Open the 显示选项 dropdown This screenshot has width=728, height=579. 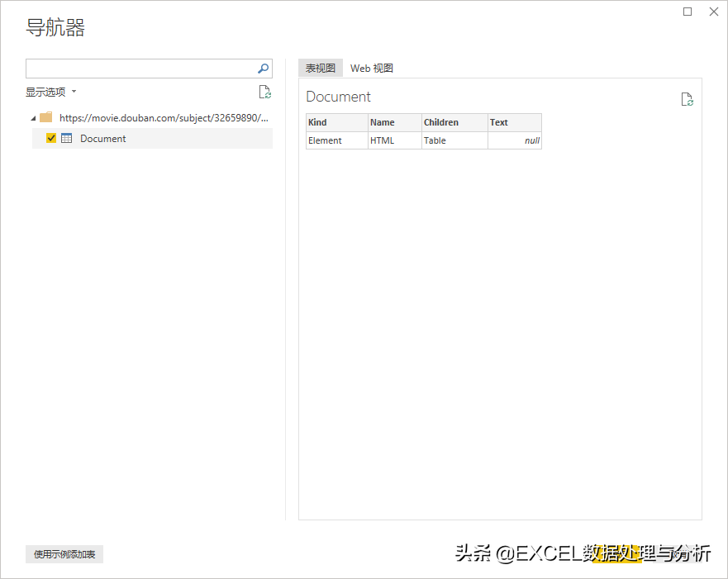(51, 92)
